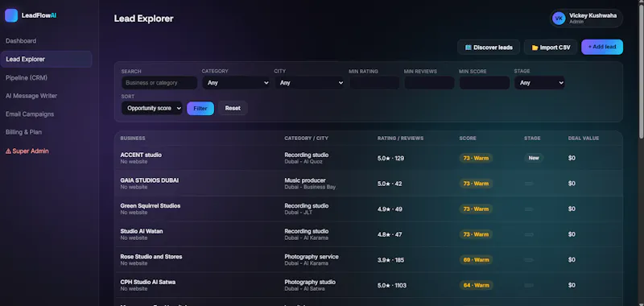Click CPH Studio Al Satwa lead name
Image resolution: width=644 pixels, height=306 pixels.
148,282
